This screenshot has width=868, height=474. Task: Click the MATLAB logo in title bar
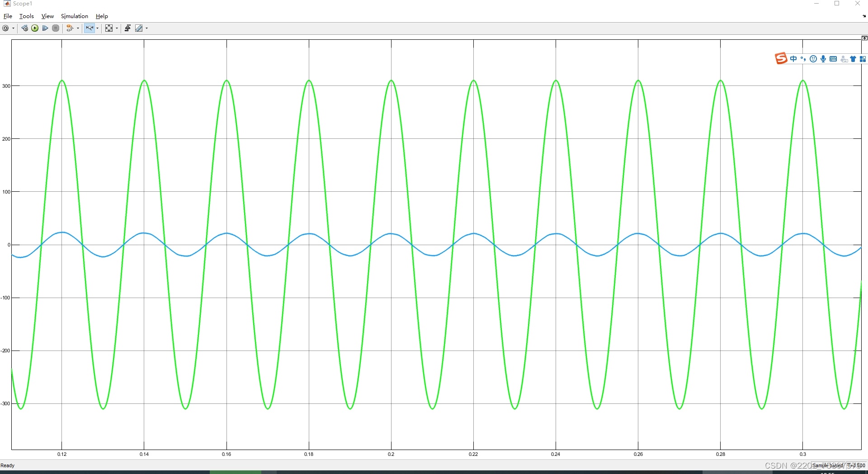[7, 4]
